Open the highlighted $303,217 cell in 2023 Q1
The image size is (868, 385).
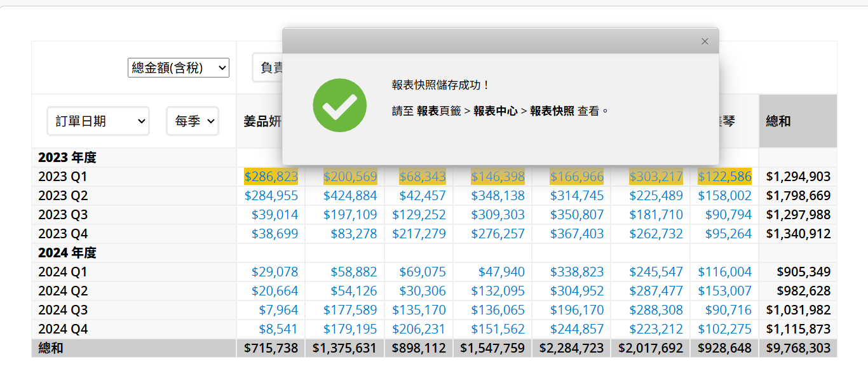click(x=656, y=177)
